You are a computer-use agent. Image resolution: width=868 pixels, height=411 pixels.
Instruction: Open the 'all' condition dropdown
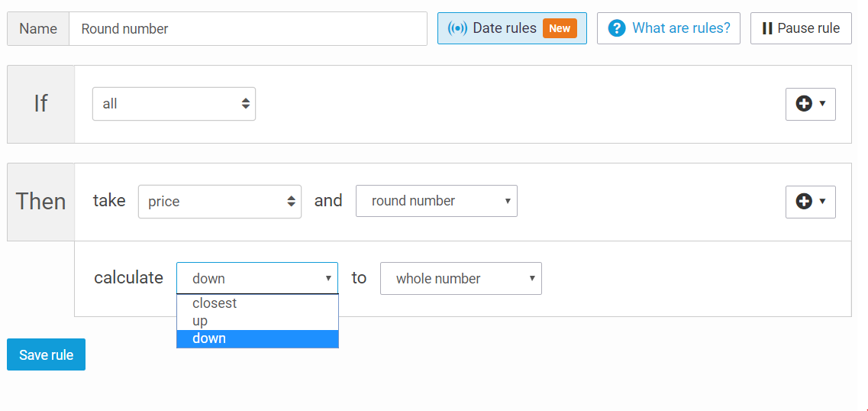point(174,104)
